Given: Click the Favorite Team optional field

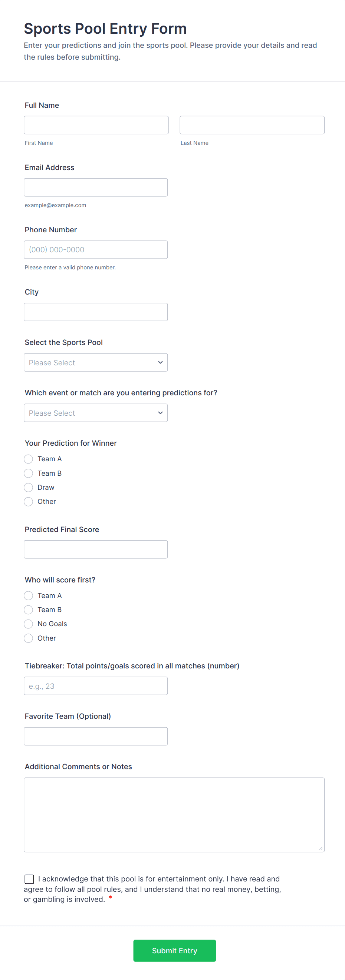Looking at the screenshot, I should [96, 736].
